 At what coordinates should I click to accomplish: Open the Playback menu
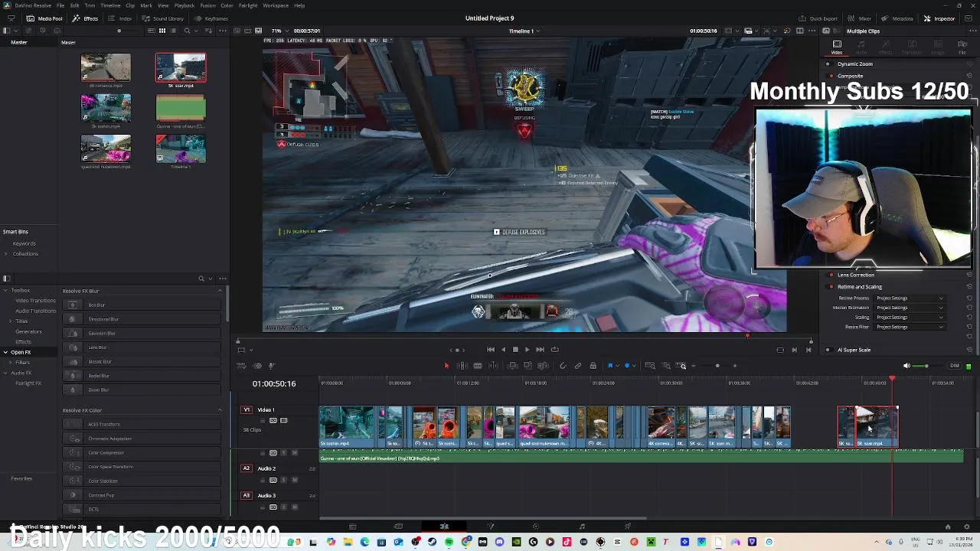point(185,5)
